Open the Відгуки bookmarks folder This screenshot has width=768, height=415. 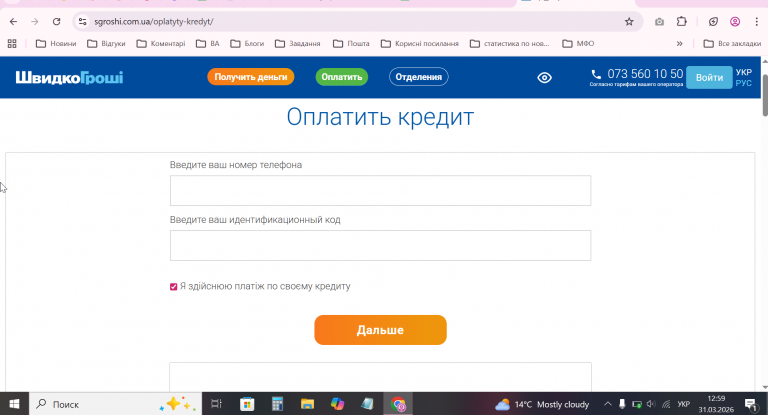106,44
